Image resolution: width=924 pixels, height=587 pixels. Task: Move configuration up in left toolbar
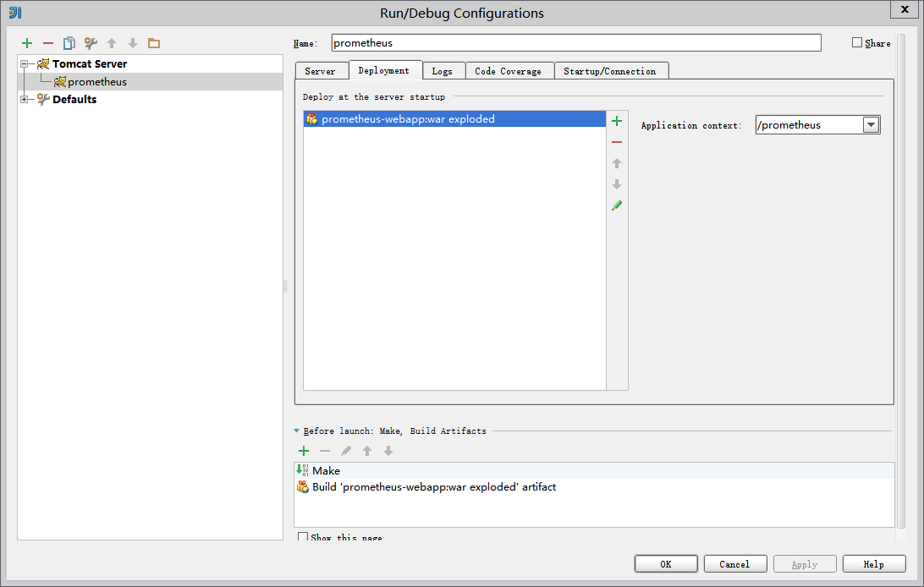(x=112, y=43)
